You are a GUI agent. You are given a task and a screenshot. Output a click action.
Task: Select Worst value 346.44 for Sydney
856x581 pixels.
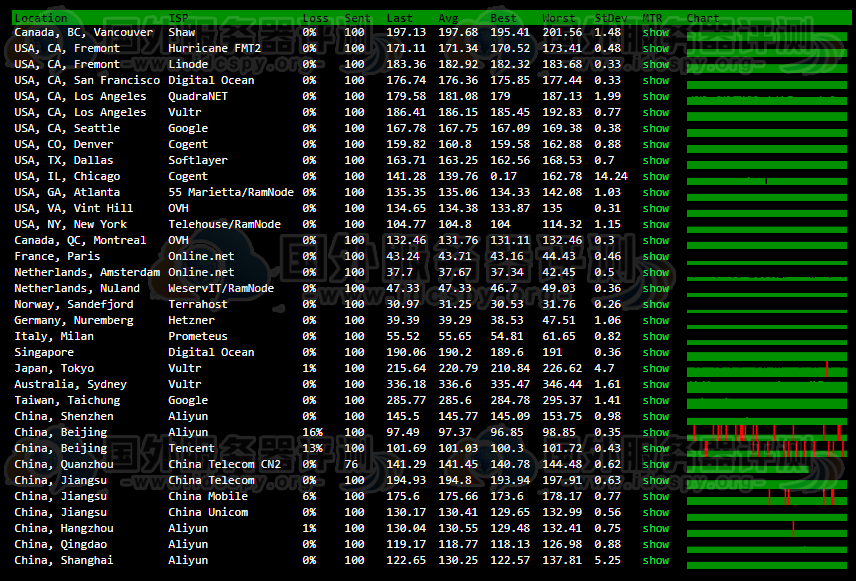point(562,384)
